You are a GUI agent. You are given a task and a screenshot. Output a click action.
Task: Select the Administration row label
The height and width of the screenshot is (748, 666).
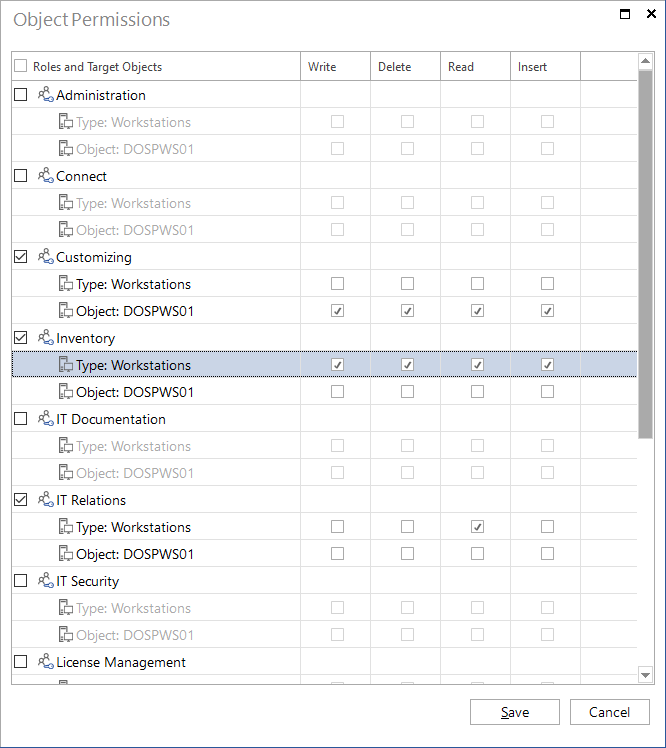(101, 95)
